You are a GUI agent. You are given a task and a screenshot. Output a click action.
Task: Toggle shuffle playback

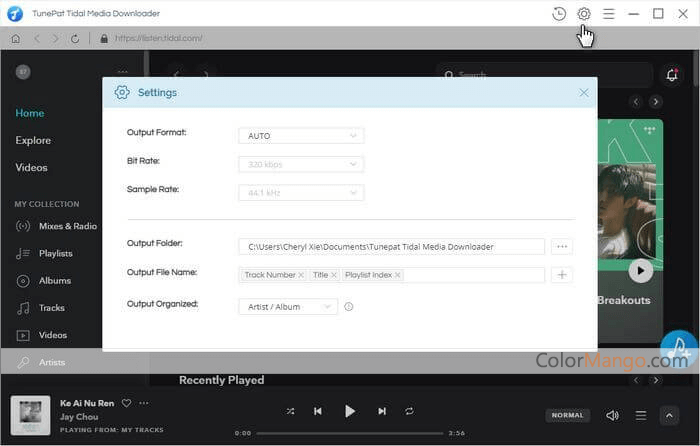pos(290,411)
